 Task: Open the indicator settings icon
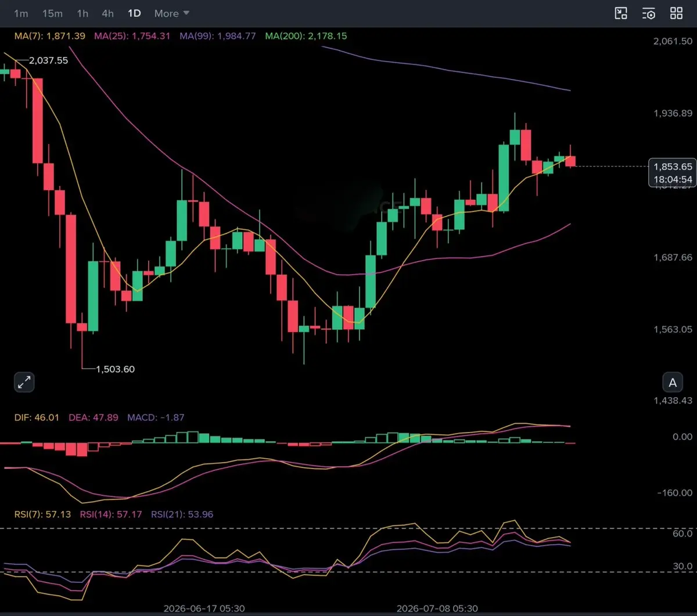[649, 13]
